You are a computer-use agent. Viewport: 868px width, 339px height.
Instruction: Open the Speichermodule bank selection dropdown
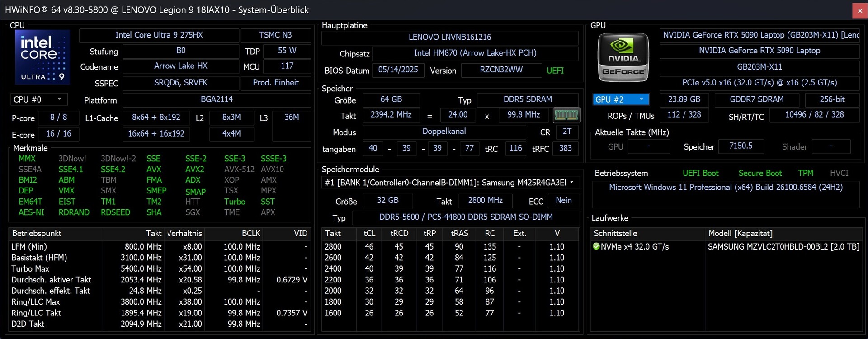pos(450,183)
